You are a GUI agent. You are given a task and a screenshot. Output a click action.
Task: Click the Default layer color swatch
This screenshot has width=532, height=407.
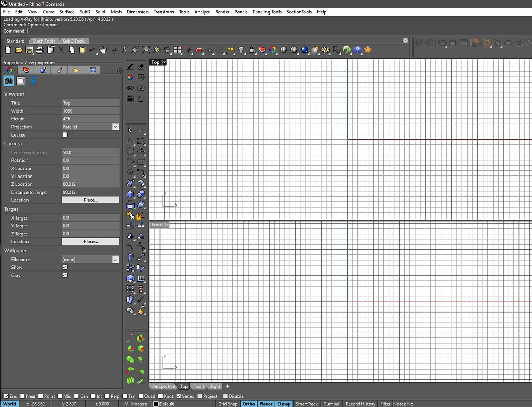tap(156, 404)
